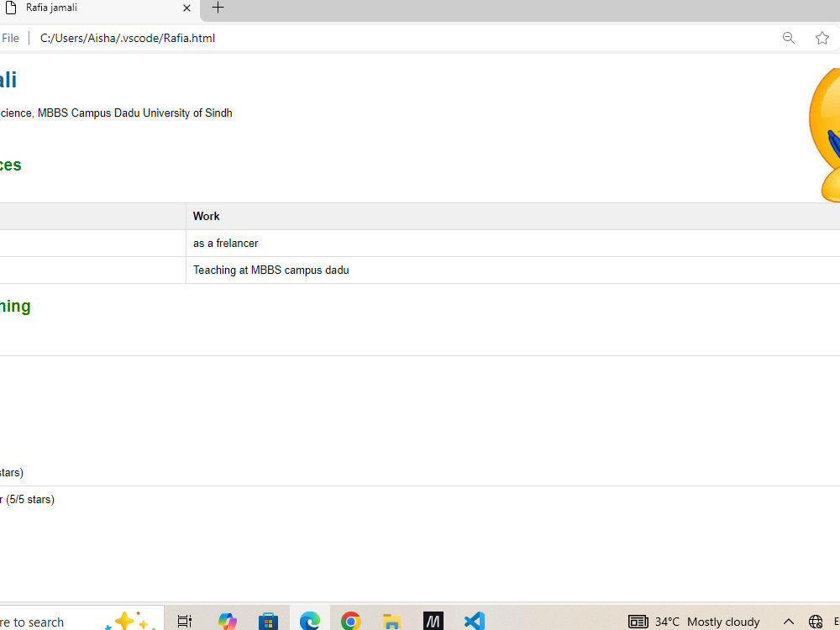The width and height of the screenshot is (840, 630).
Task: Add page to favorites with star icon
Action: (x=822, y=38)
